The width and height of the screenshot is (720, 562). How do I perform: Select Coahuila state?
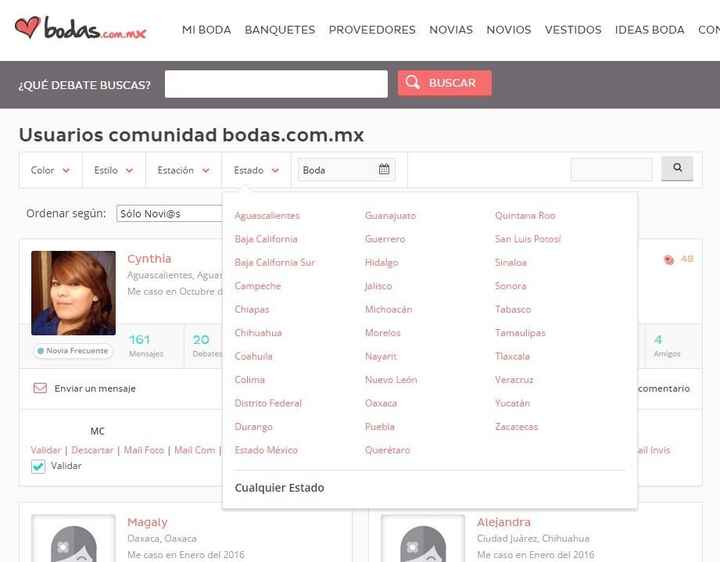(253, 356)
